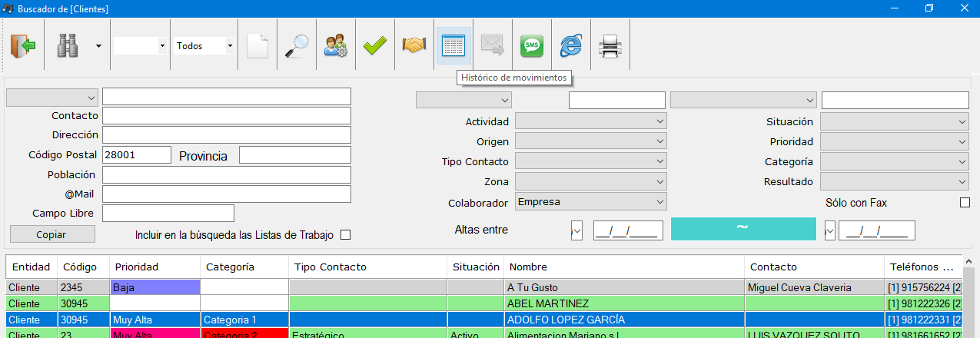Click the printer icon
This screenshot has width=980, height=338.
pyautogui.click(x=610, y=46)
